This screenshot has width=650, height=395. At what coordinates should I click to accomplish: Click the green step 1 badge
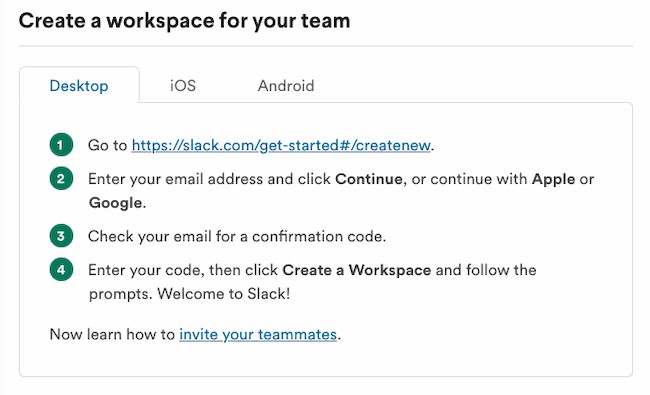pyautogui.click(x=61, y=145)
